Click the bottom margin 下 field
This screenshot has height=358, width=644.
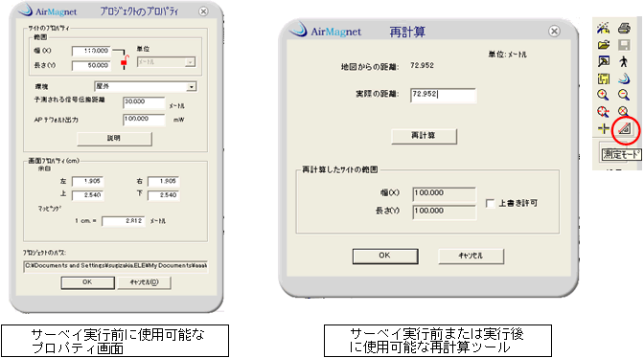(164, 195)
